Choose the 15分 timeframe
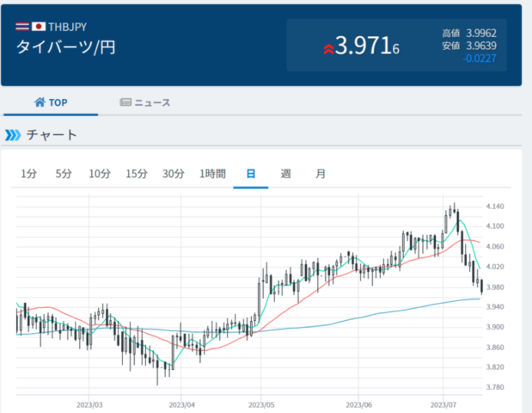Screen dimensions: 532x413 coord(137,174)
